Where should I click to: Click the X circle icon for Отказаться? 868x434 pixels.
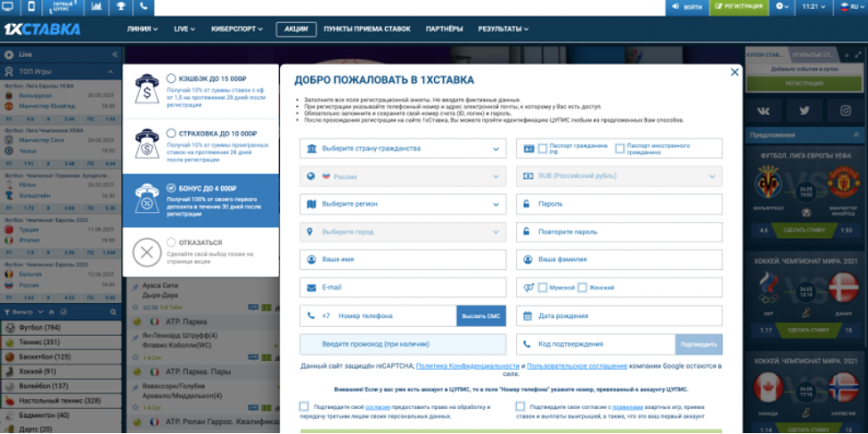tap(147, 253)
